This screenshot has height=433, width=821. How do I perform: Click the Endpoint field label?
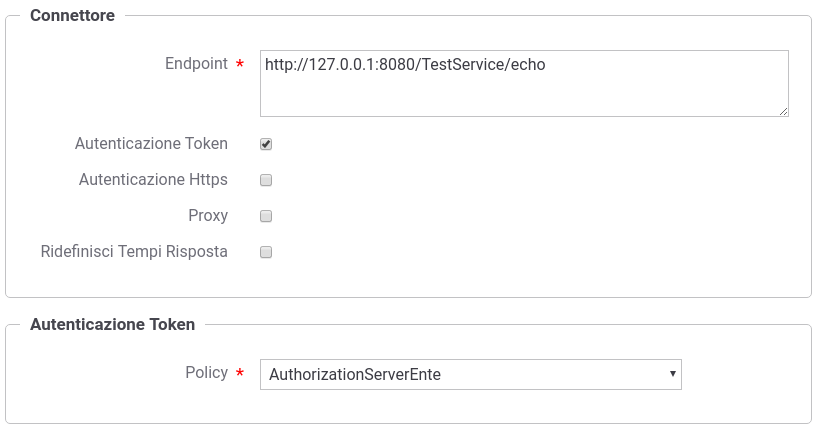[196, 63]
